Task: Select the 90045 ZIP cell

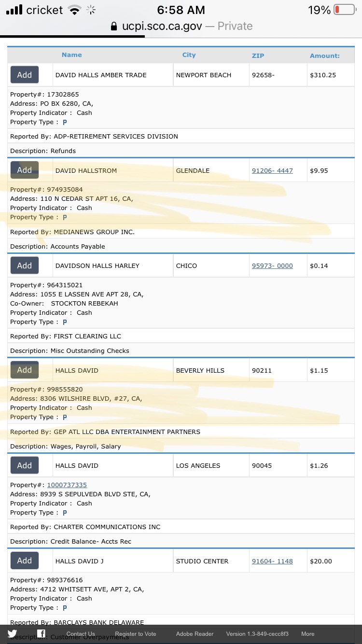Action: pos(278,465)
